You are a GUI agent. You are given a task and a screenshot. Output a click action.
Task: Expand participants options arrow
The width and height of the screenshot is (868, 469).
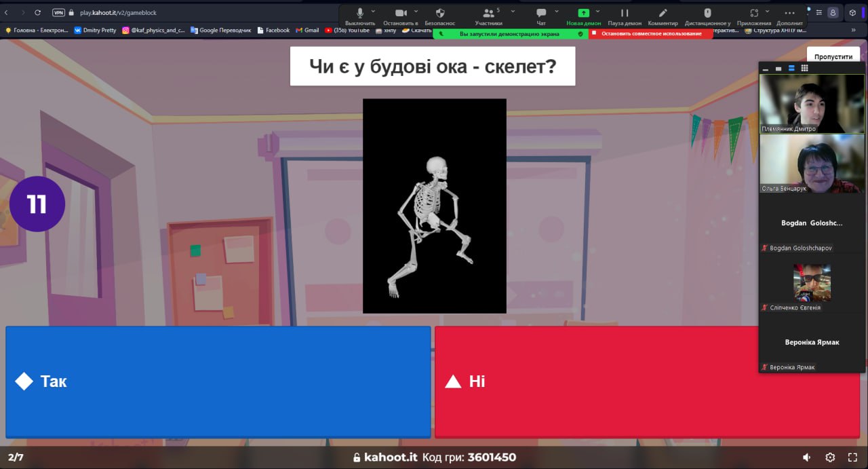[x=513, y=11]
